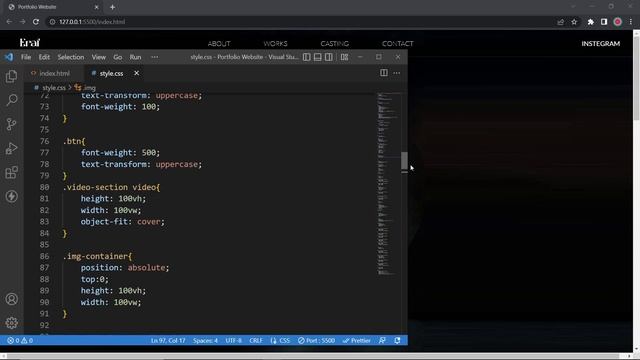
Task: Click the style.css breadcrumb
Action: (x=53, y=88)
